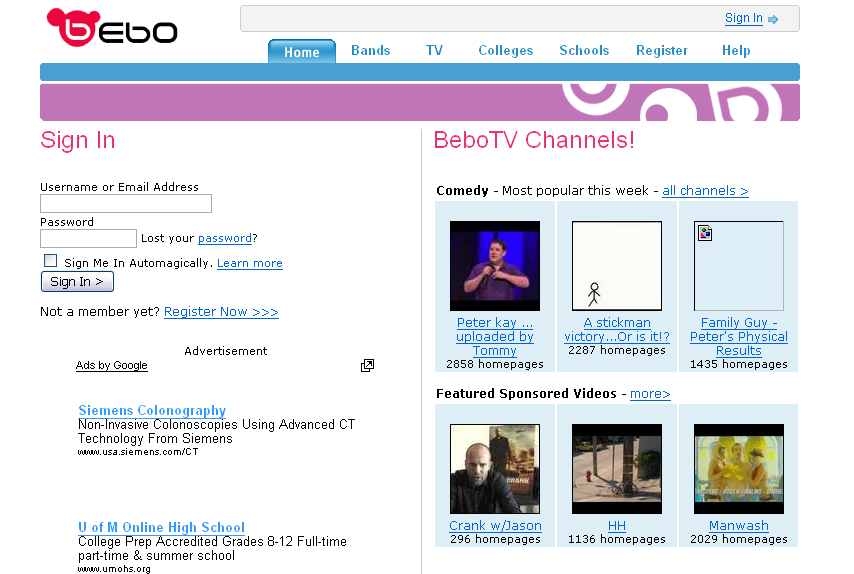Click the Bebo logo
The width and height of the screenshot is (854, 574).
click(x=112, y=28)
